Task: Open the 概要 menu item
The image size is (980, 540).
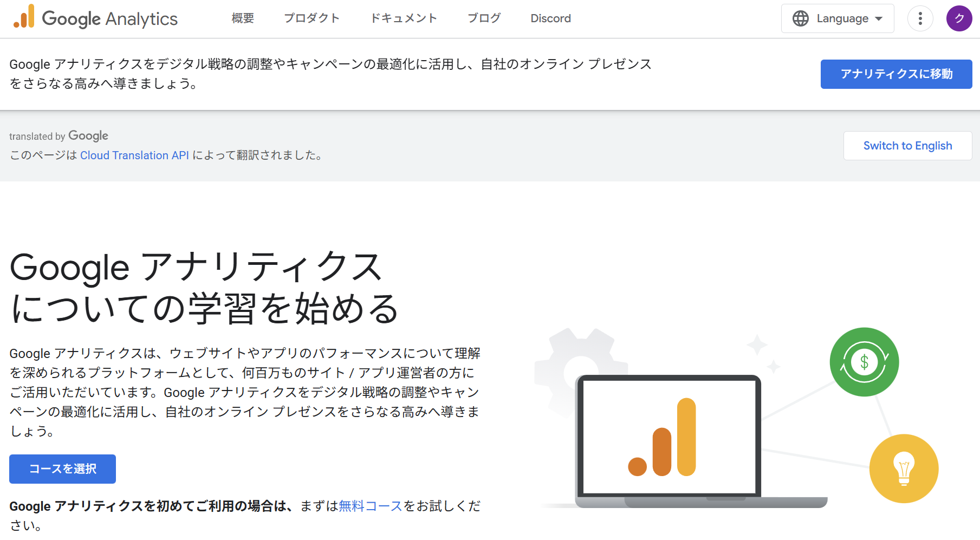Action: 243,18
